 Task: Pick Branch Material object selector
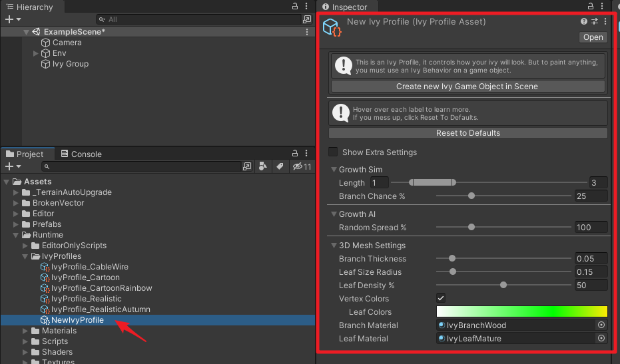(601, 325)
